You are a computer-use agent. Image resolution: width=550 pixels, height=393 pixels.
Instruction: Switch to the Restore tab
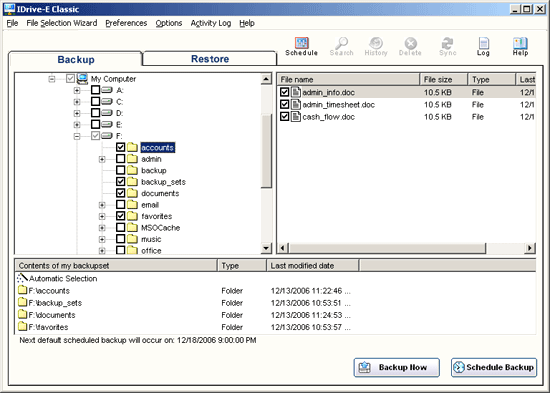point(210,59)
